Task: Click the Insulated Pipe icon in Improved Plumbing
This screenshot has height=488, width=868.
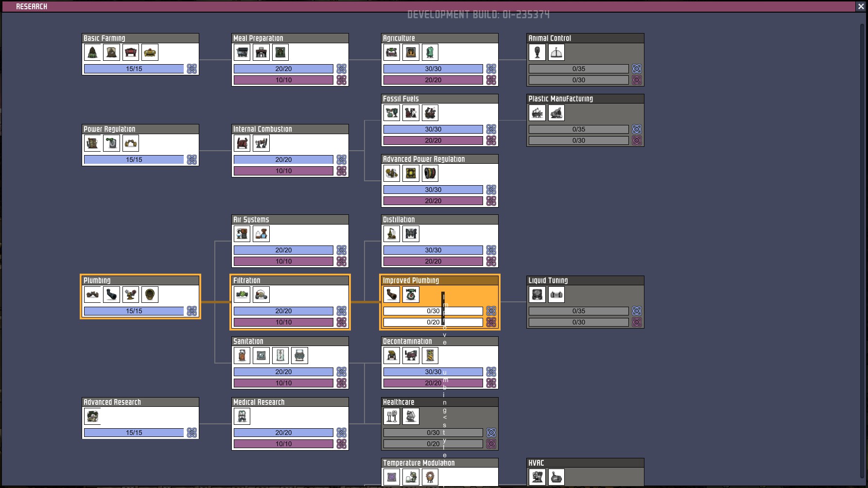Action: tap(392, 295)
